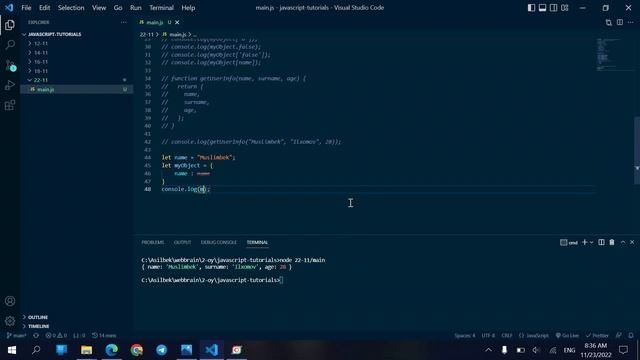Screen dimensions: 640x360
Task: Open the View menu
Action: [x=99, y=8]
